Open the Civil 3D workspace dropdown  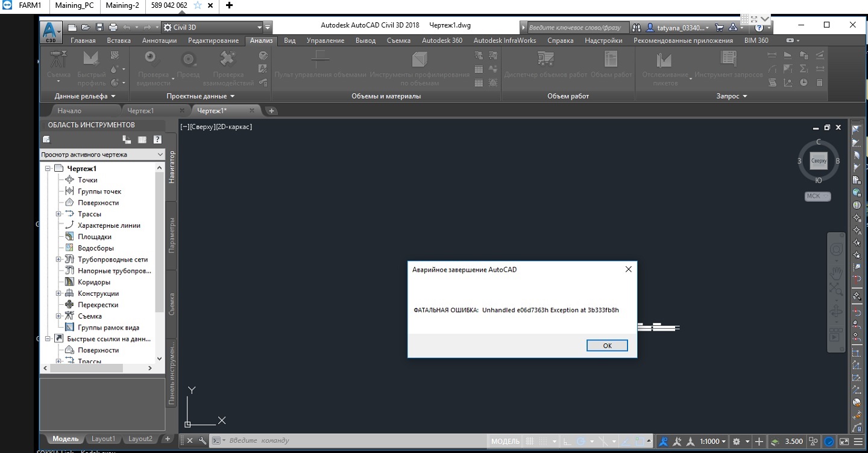[x=212, y=27]
